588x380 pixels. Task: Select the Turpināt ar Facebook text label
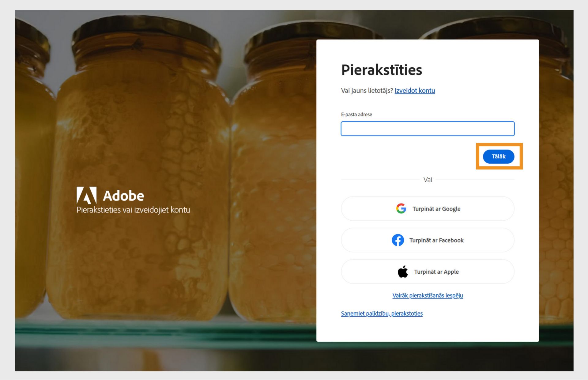click(x=436, y=240)
